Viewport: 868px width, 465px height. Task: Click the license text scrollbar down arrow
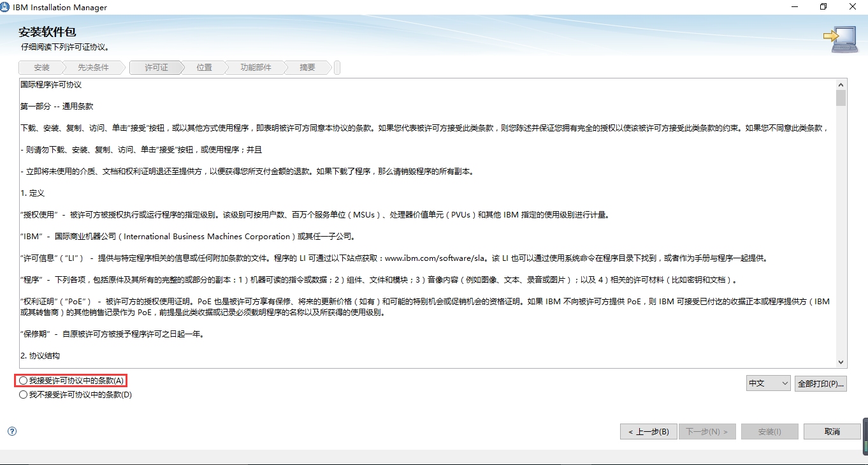[x=841, y=361]
